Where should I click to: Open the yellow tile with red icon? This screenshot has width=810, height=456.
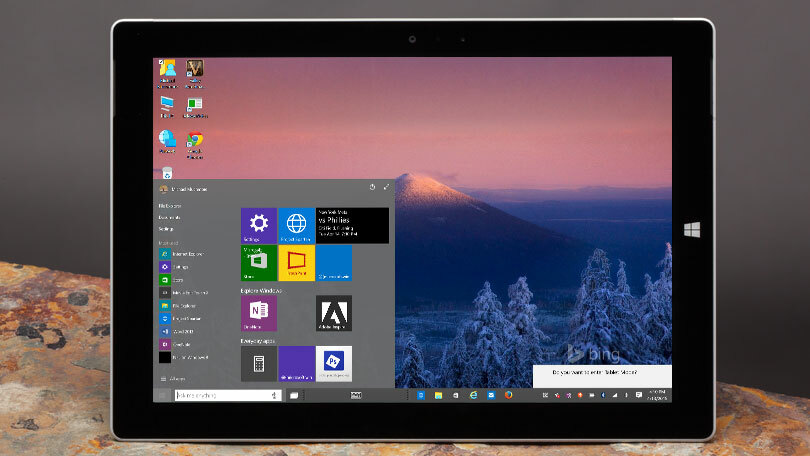coord(296,262)
